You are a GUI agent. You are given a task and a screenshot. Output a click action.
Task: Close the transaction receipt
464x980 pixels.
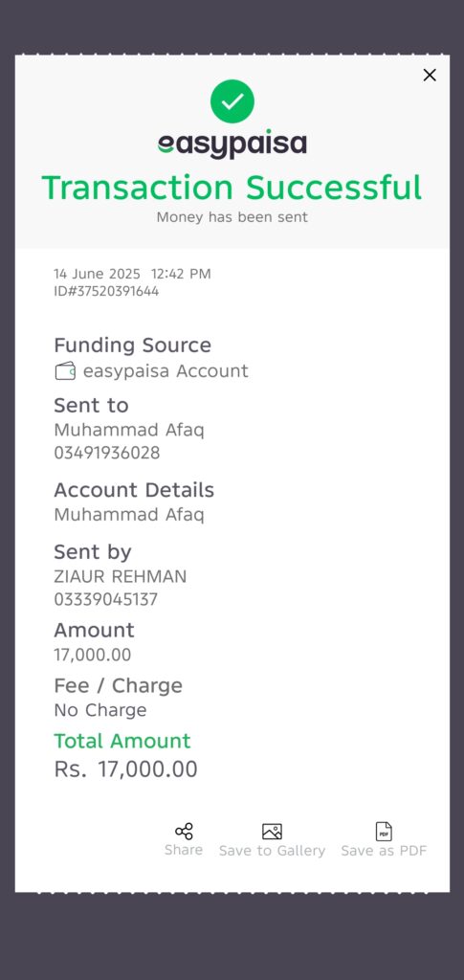[430, 75]
